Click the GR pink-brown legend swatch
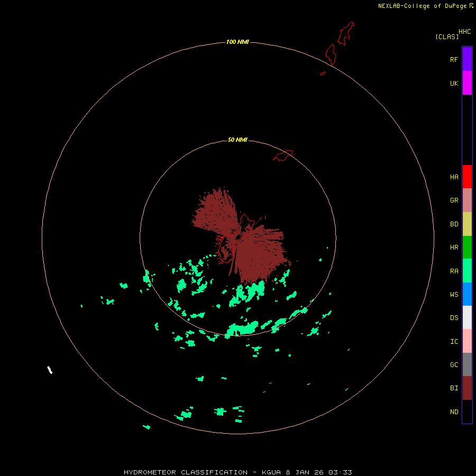Screen dimensions: 476x476 467,200
